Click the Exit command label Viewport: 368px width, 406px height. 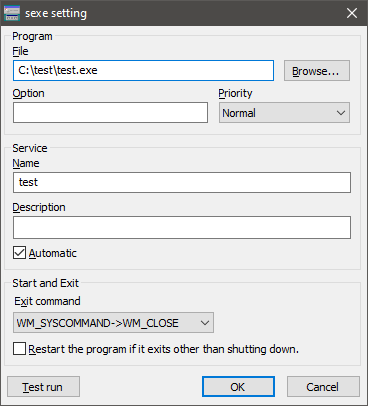[x=47, y=301]
